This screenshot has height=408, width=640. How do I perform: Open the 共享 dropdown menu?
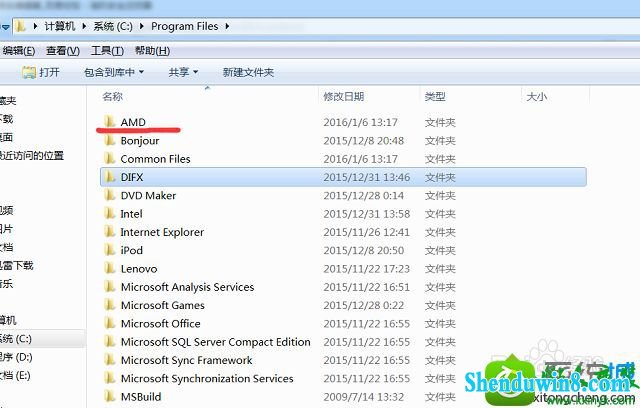tap(183, 72)
